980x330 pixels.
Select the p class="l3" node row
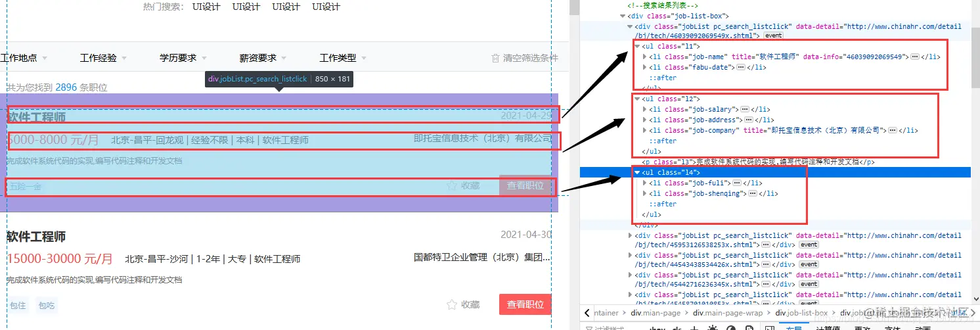[774, 162]
